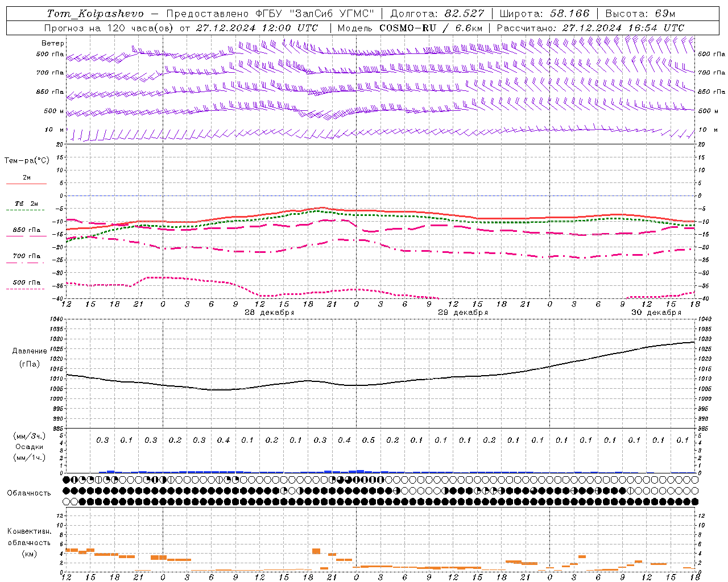
Task: Select the Широта: 58.166 header field
Action: pyautogui.click(x=544, y=14)
